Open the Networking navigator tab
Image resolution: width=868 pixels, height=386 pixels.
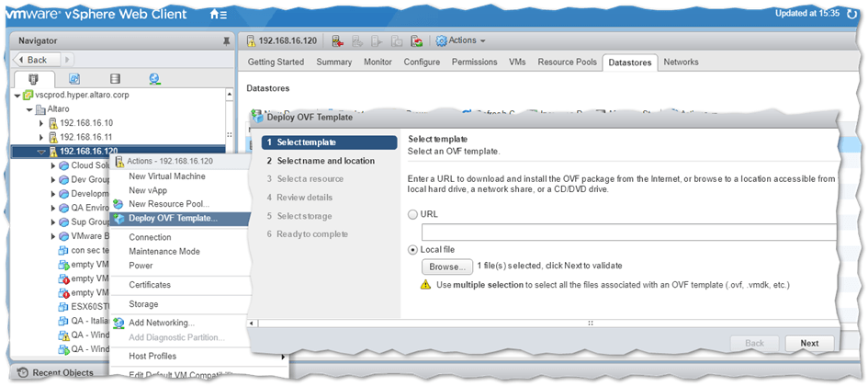(x=155, y=79)
